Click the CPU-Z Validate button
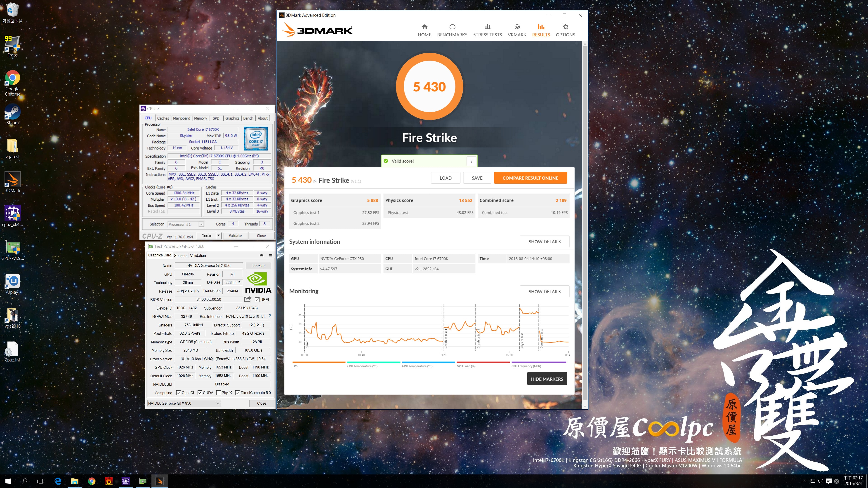This screenshot has width=868, height=488. pos(235,236)
